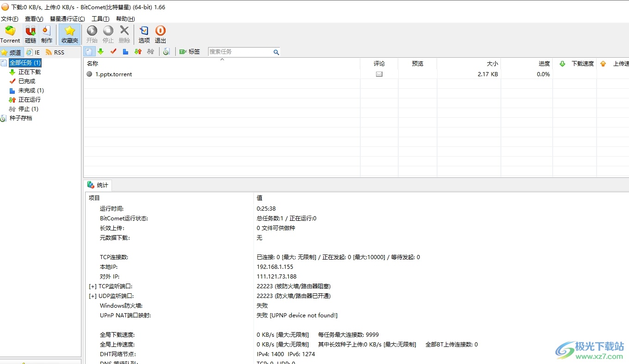Open the 查看(V) menu
This screenshot has width=629, height=364.
point(34,19)
